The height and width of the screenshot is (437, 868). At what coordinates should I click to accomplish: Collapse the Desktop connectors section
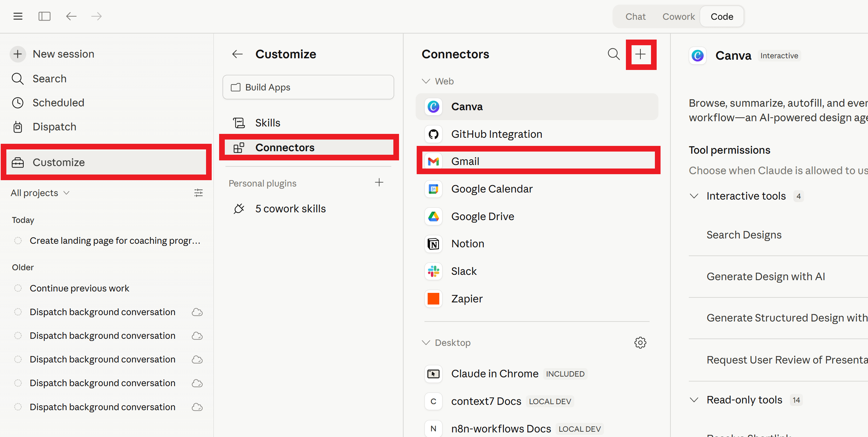point(426,343)
